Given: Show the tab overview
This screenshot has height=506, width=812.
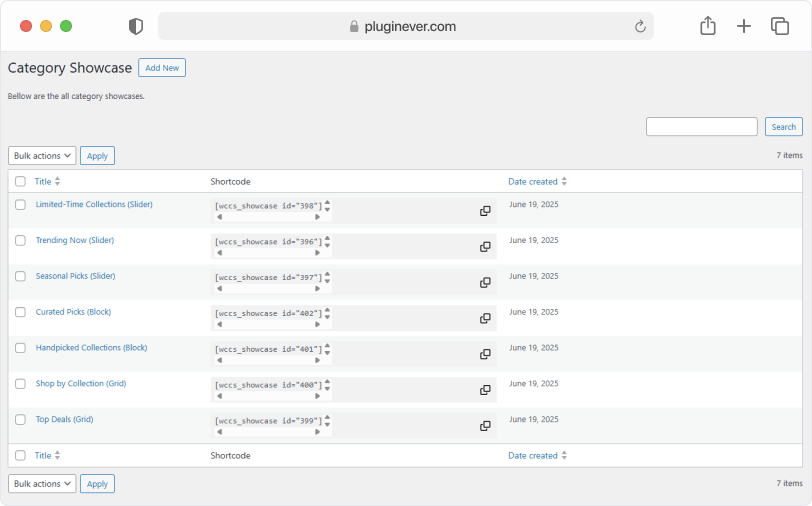Looking at the screenshot, I should 780,26.
